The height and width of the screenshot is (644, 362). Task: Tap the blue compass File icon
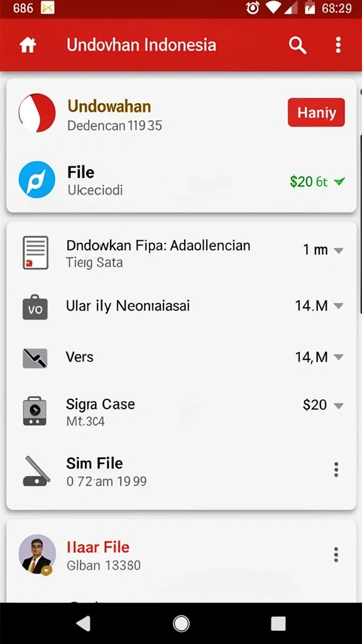click(x=37, y=180)
